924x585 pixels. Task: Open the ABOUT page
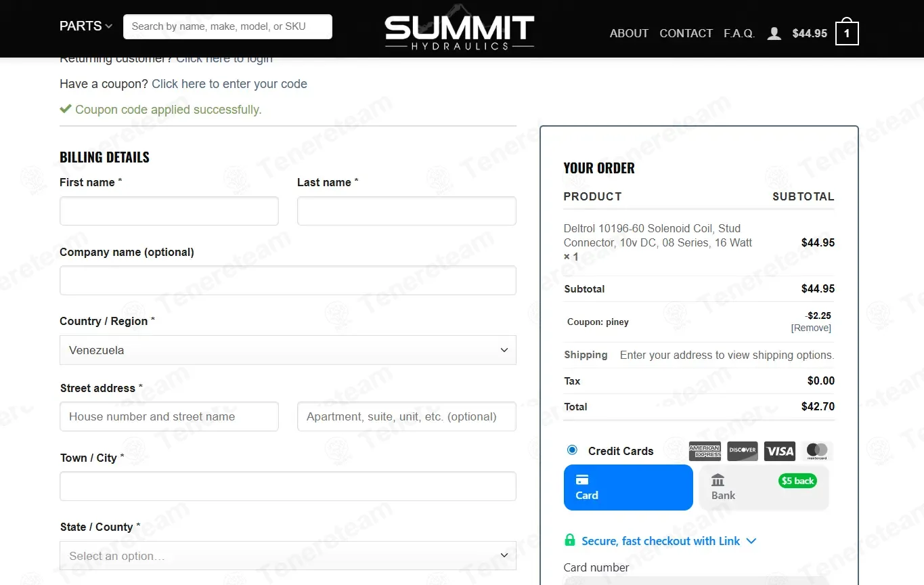(629, 33)
